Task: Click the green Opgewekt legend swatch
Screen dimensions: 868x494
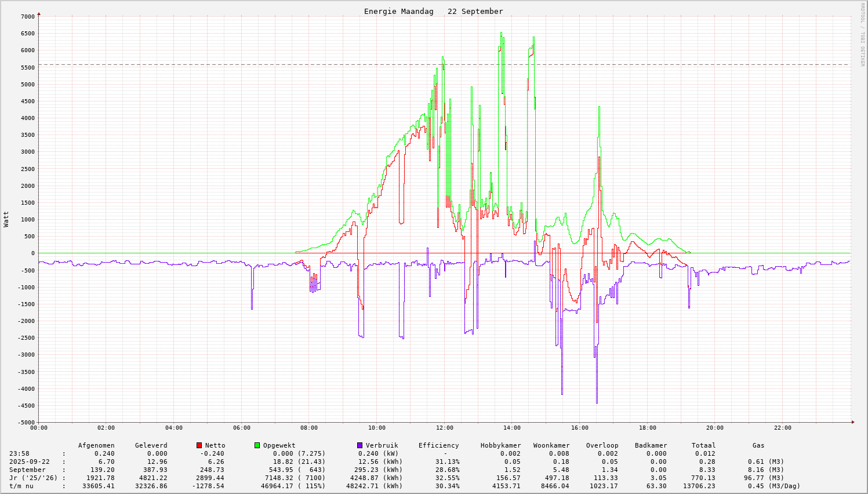Action: pyautogui.click(x=257, y=445)
